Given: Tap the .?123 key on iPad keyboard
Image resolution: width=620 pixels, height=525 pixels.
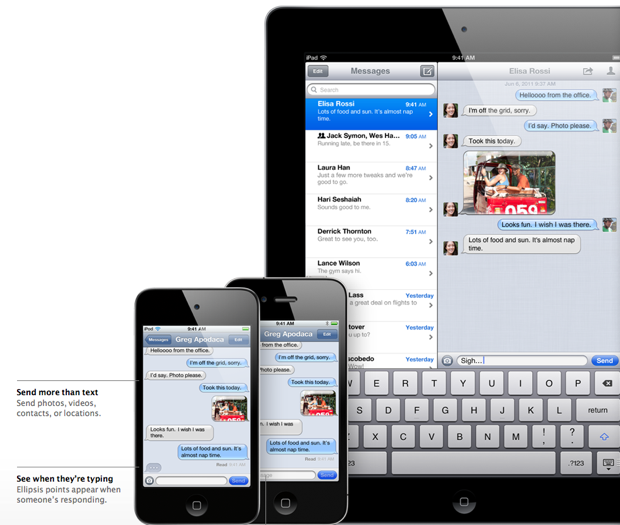Looking at the screenshot, I should pyautogui.click(x=576, y=463).
